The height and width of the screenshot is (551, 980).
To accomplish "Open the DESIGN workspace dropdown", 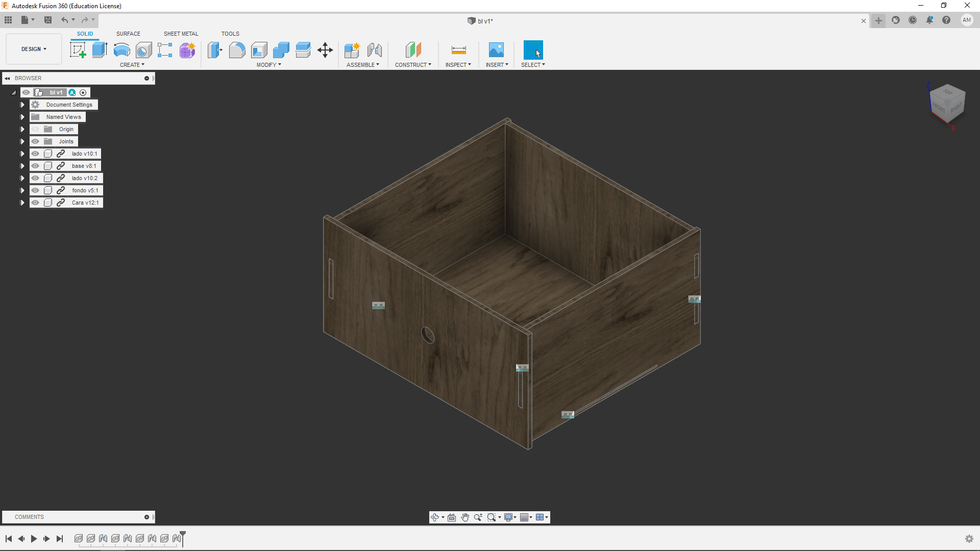I will (34, 49).
